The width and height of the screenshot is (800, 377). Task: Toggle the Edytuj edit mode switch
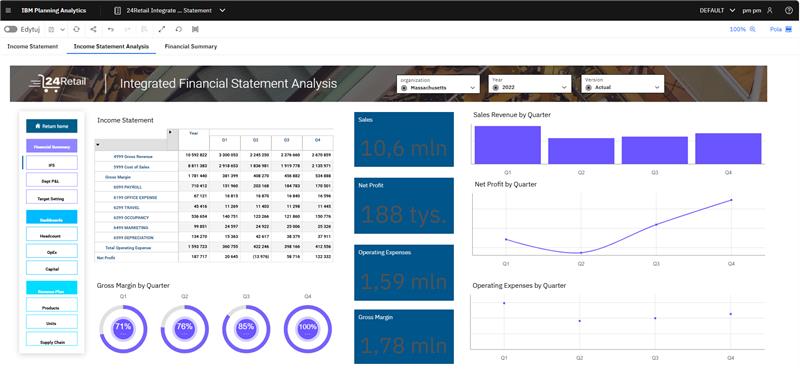11,30
